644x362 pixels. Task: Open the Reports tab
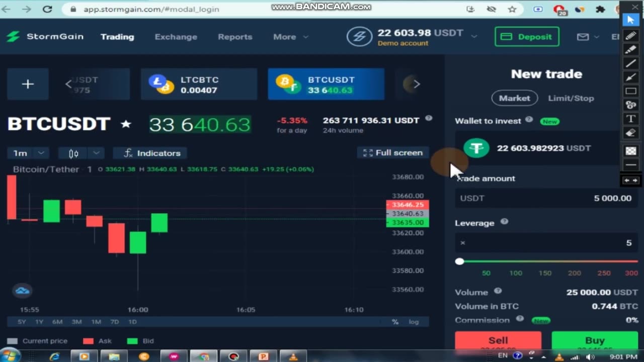point(235,37)
